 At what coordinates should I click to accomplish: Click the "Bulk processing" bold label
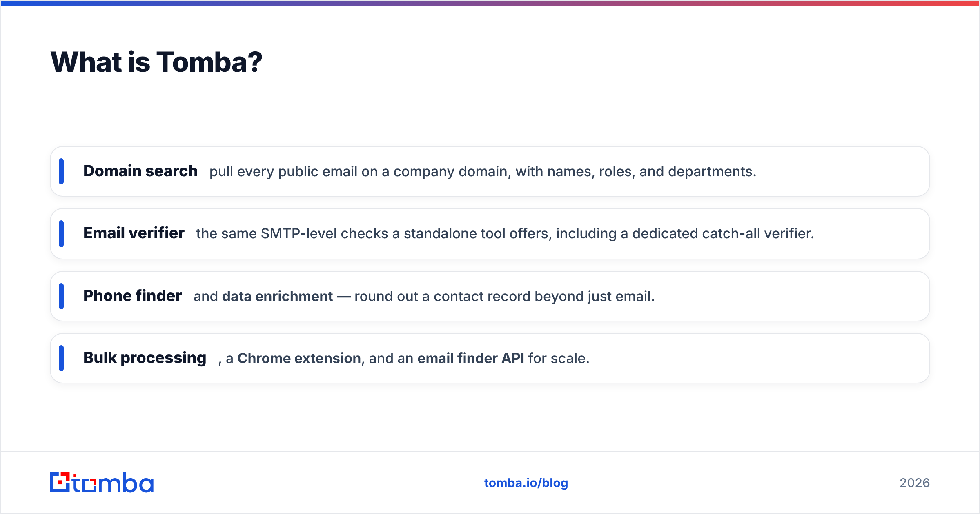[145, 358]
